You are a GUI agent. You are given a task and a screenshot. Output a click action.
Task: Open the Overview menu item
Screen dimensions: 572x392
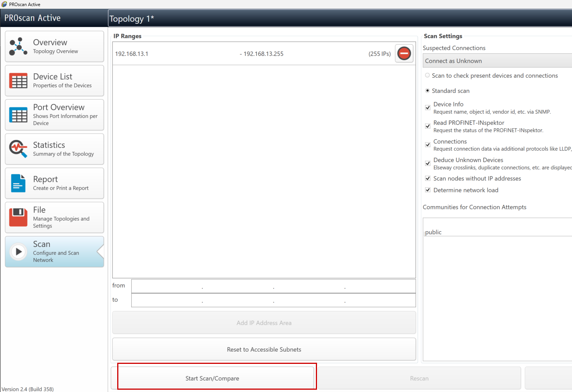[54, 46]
